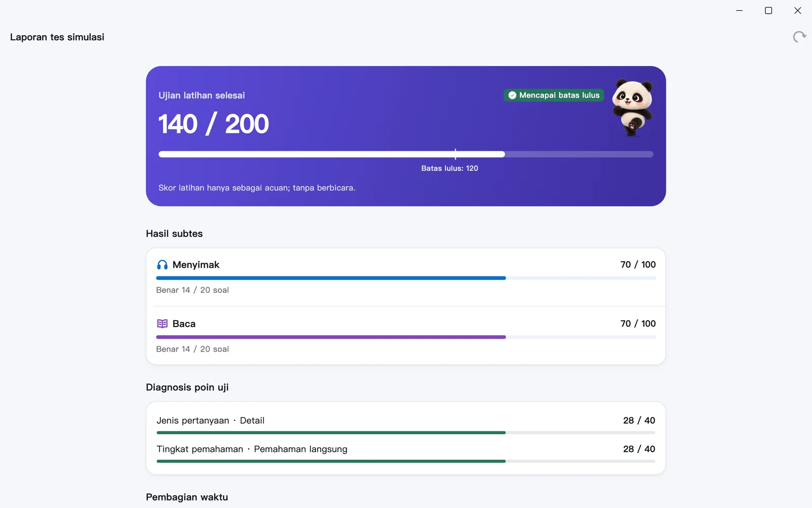Click the 'Diagnosis poin uji' heading
Screen dimensions: 812x508
pyautogui.click(x=187, y=388)
